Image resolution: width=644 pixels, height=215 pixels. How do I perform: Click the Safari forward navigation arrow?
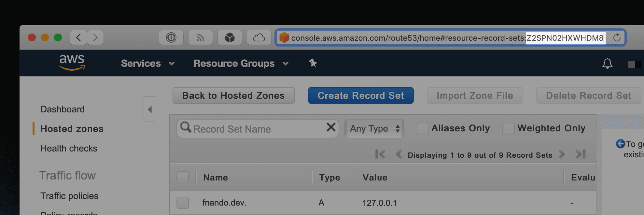pos(95,37)
